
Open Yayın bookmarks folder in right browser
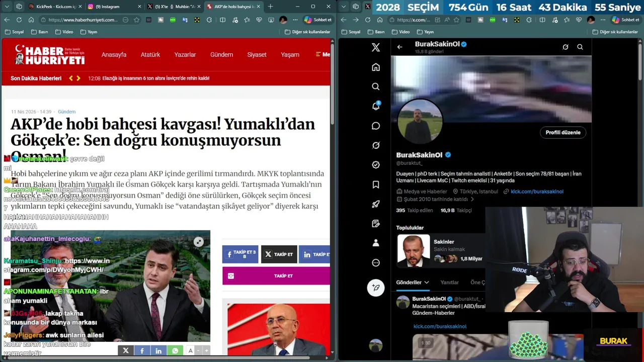tap(425, 32)
